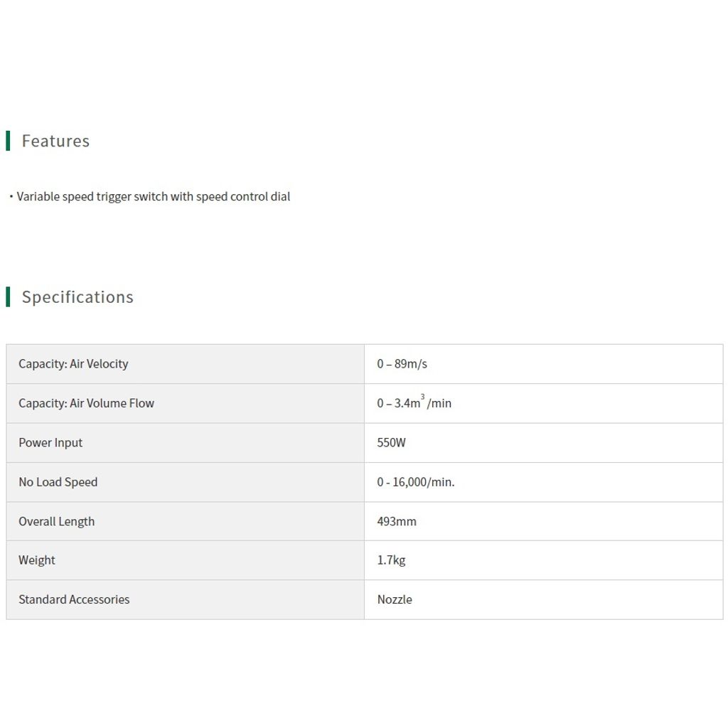This screenshot has width=728, height=728.
Task: Click the Features section heading
Action: click(55, 141)
